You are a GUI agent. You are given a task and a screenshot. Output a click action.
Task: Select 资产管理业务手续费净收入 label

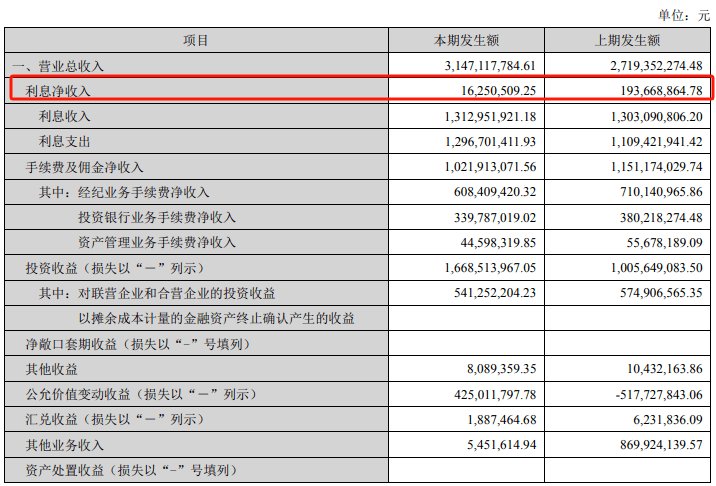coord(157,243)
